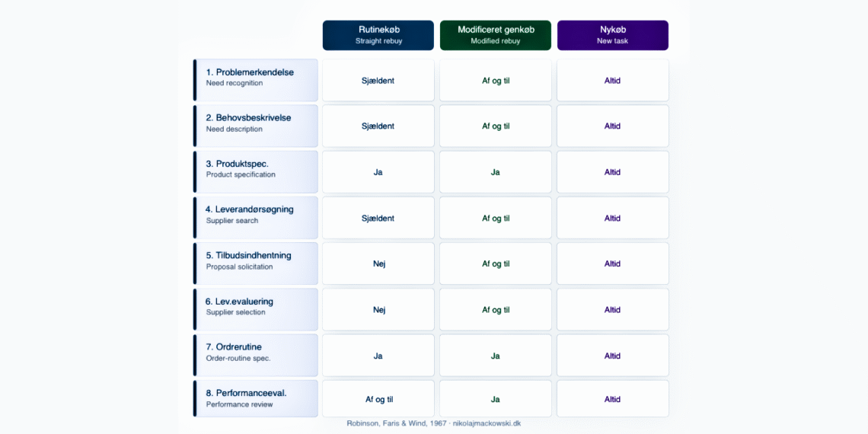
Task: Click Rutinekøb cell for Performanceeval. row
Action: pyautogui.click(x=378, y=399)
